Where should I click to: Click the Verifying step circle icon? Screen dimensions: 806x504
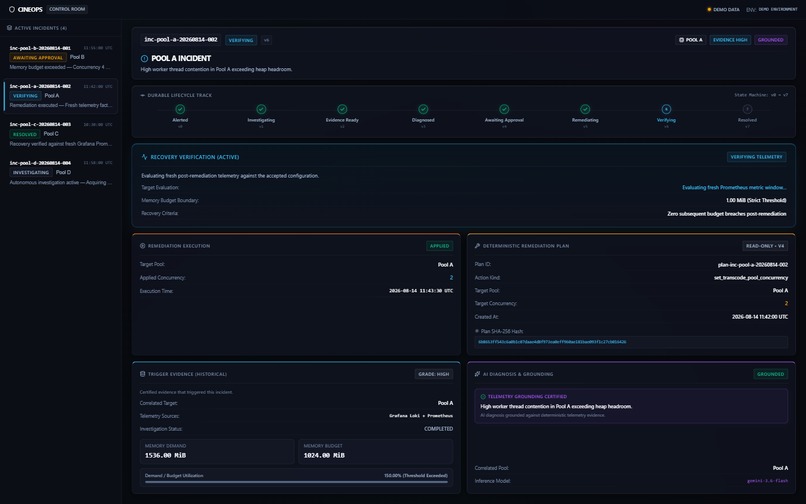pyautogui.click(x=666, y=109)
